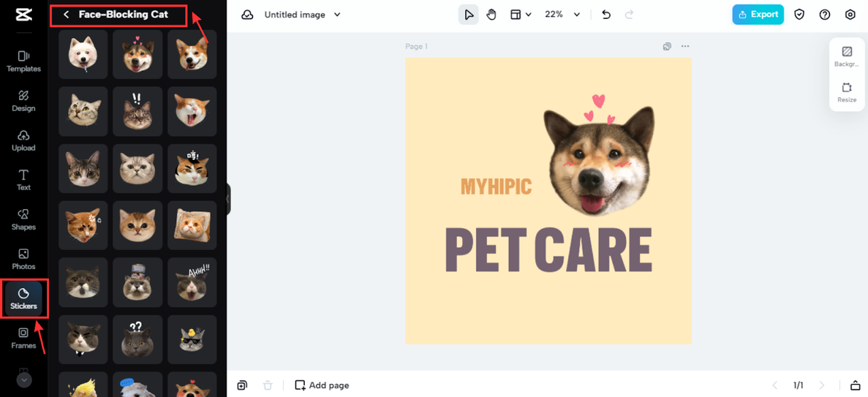Switch to the Templates tab
Viewport: 868px width, 397px height.
coord(24,61)
